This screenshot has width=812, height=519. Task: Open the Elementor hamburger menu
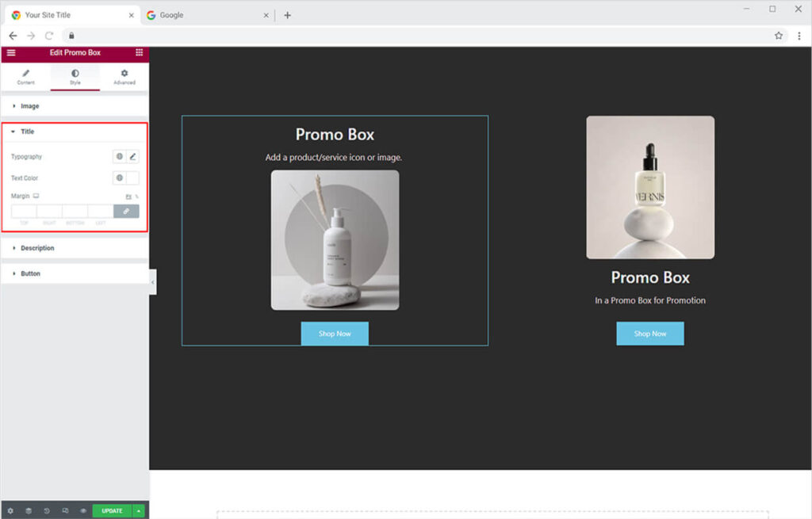(x=10, y=52)
